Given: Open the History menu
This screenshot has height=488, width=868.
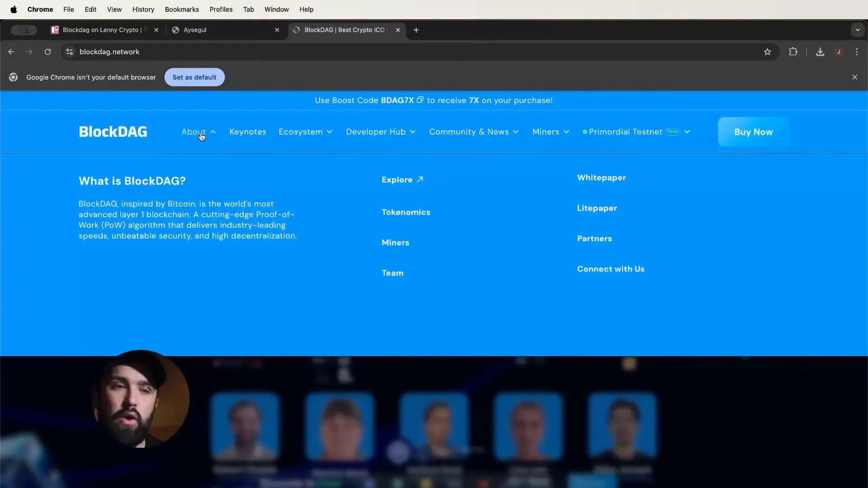Looking at the screenshot, I should [143, 9].
